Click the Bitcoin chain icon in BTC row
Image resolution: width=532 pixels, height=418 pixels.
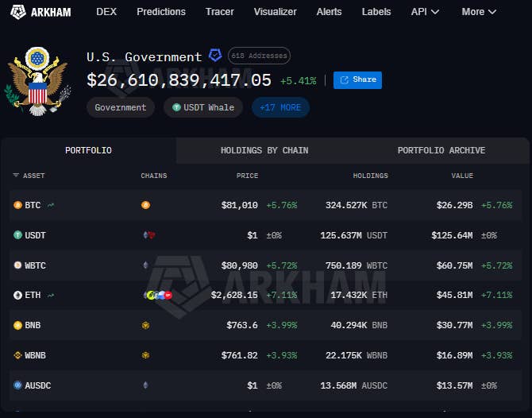tap(145, 205)
